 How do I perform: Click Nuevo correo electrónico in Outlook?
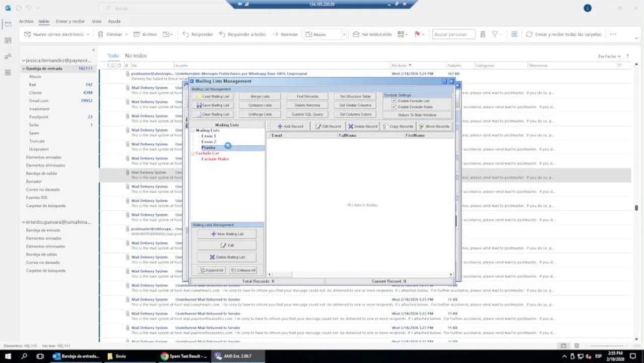point(54,34)
